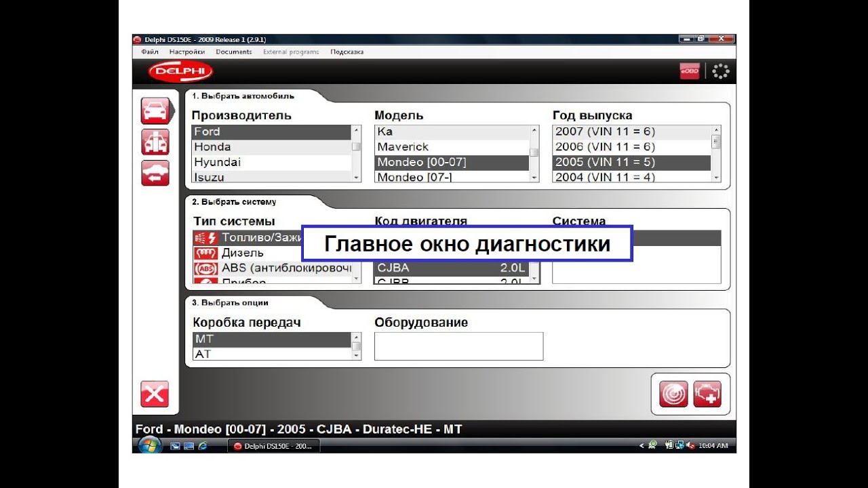Select Mondeo [07-] model
The width and height of the screenshot is (868, 488).
pos(452,176)
